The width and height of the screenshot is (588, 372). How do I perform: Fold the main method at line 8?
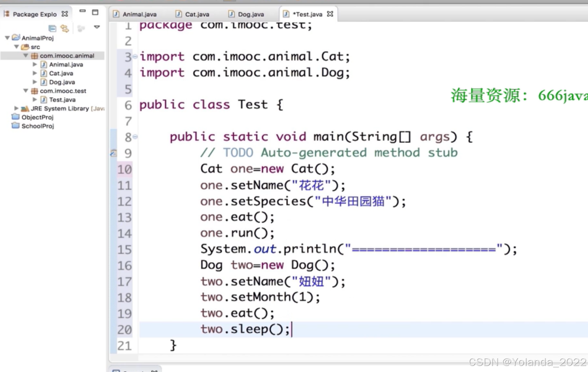pyautogui.click(x=135, y=137)
